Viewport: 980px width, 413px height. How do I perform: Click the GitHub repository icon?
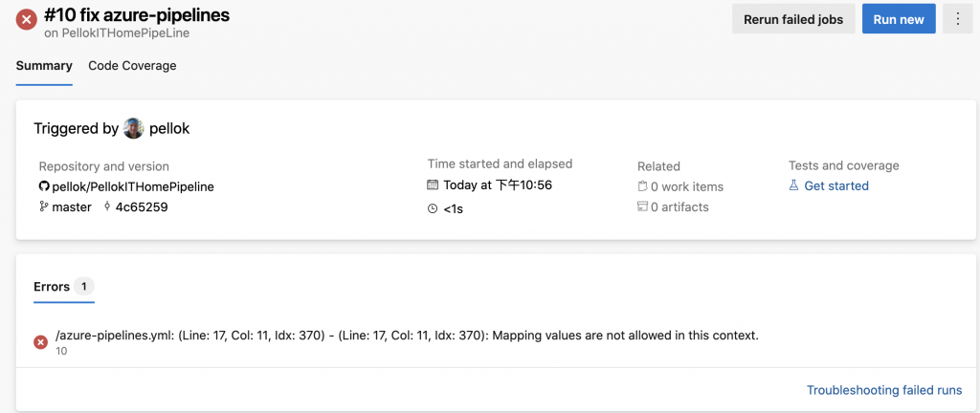pos(44,186)
